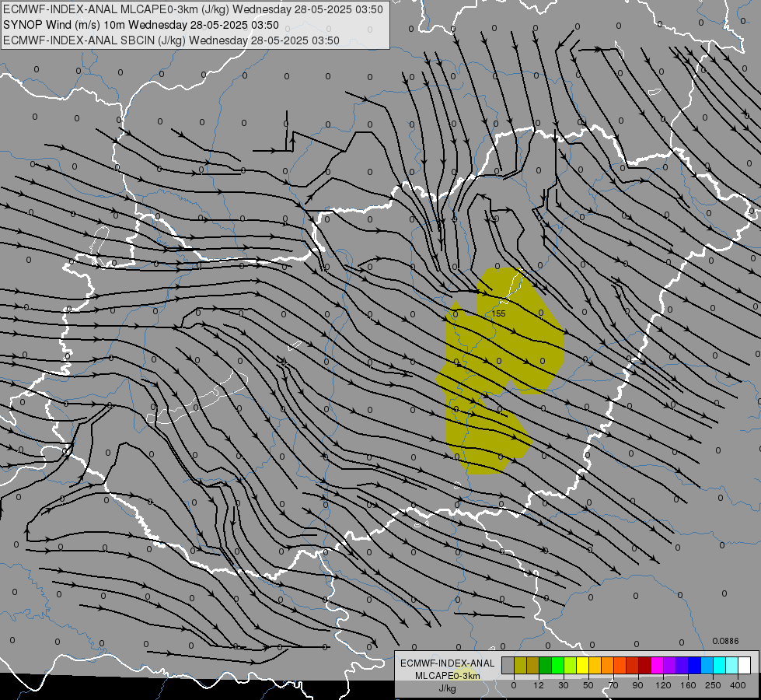761x700 pixels.
Task: Click the ECMWF-INDEX-ANAL SBCIN title line
Action: (171, 40)
